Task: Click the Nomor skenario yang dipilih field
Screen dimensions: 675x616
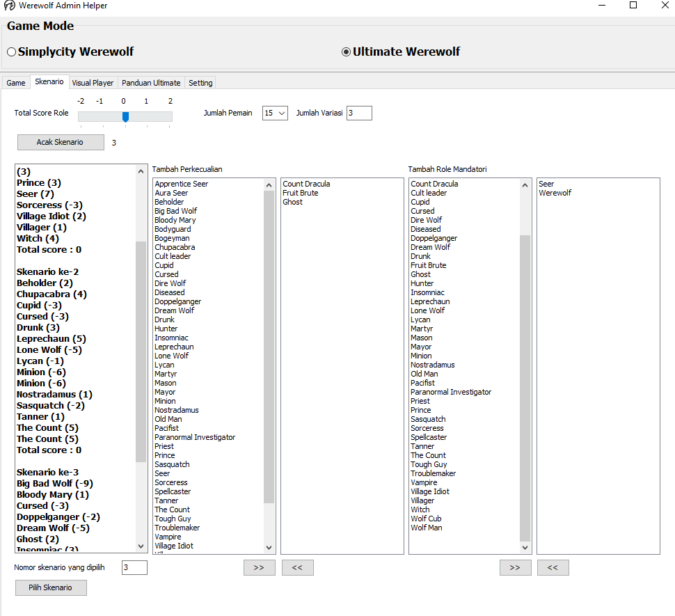Action: 134,567
